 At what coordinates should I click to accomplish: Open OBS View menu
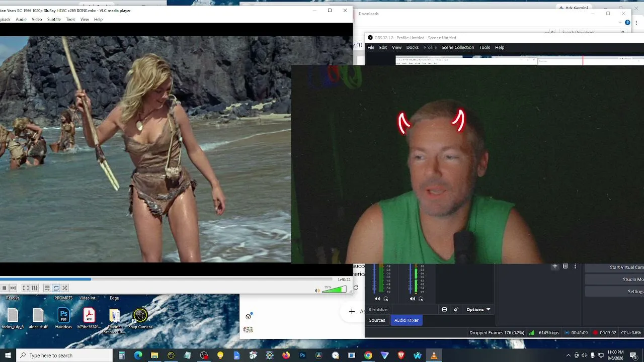click(396, 47)
